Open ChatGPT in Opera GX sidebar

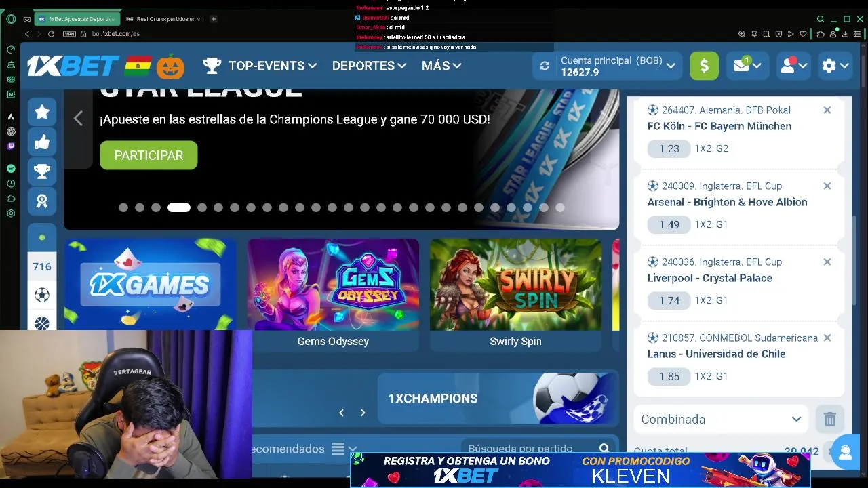coord(11,131)
